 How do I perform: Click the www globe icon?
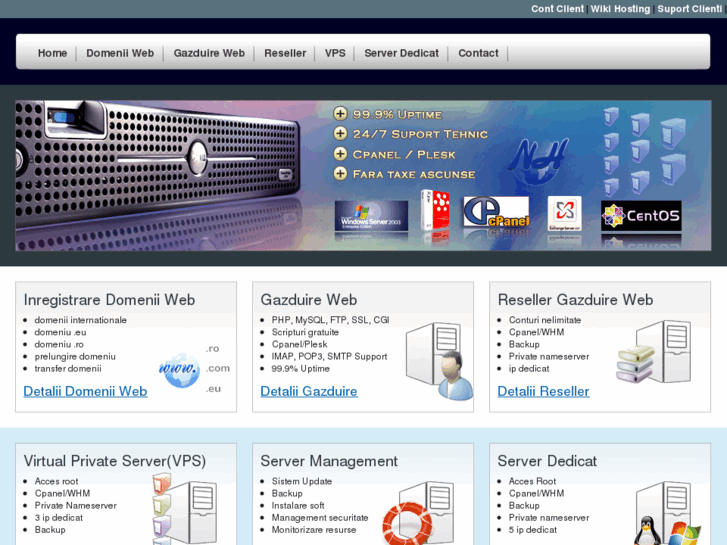point(179,370)
